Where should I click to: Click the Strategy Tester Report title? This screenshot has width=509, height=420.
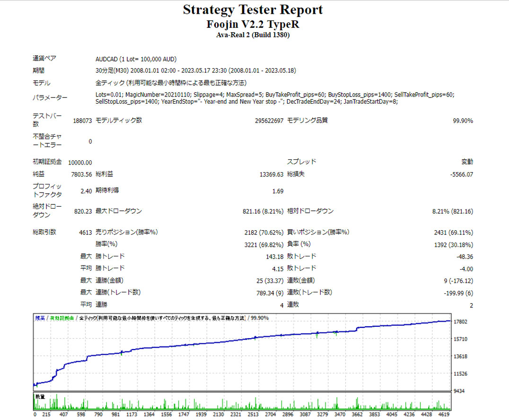pyautogui.click(x=253, y=10)
